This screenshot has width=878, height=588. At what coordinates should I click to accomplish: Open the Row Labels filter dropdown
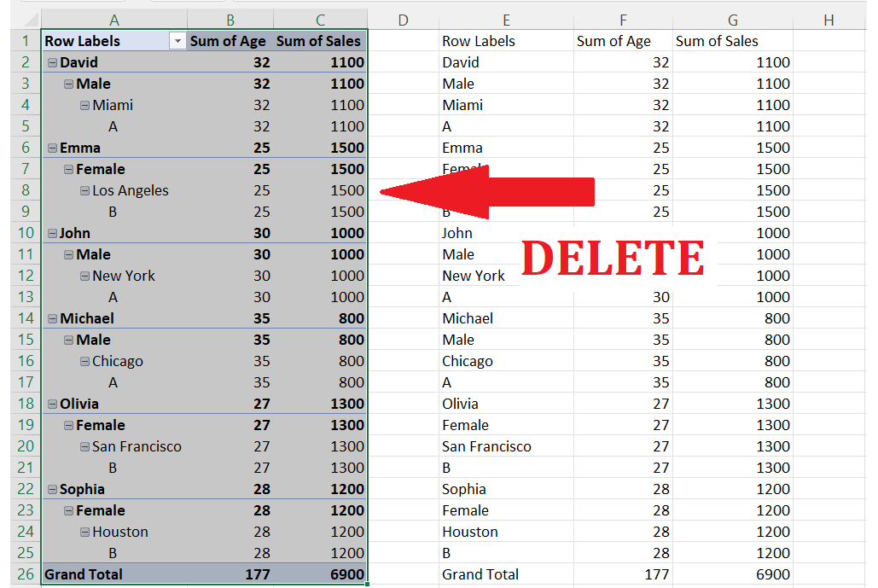coord(177,40)
